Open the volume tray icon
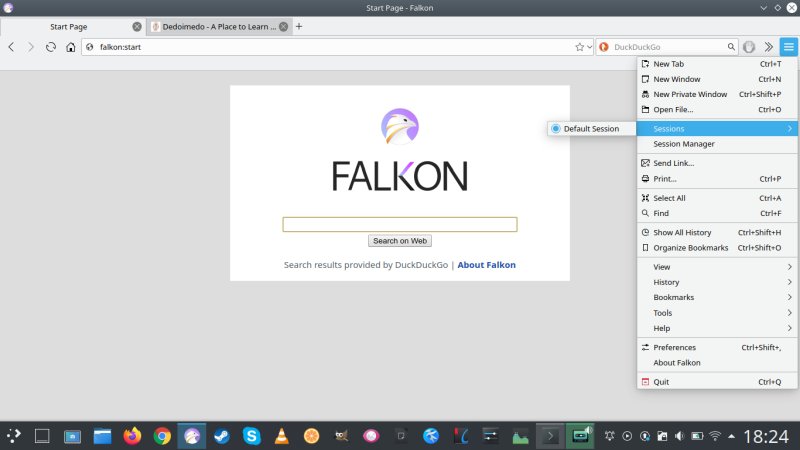Screen dimensions: 800x450 [x=679, y=436]
